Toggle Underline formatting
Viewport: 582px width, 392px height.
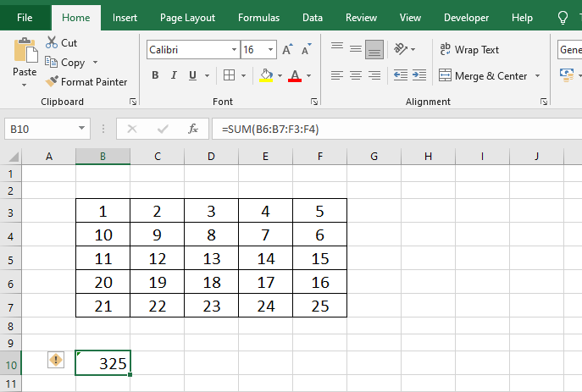192,75
